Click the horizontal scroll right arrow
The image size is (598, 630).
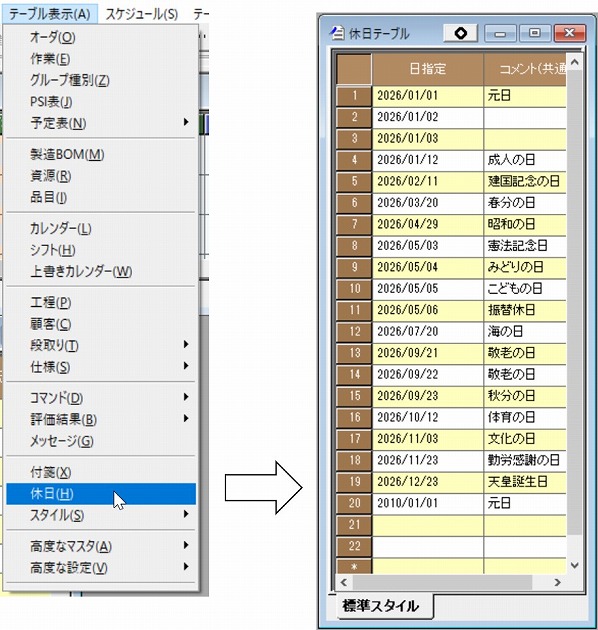pos(557,582)
